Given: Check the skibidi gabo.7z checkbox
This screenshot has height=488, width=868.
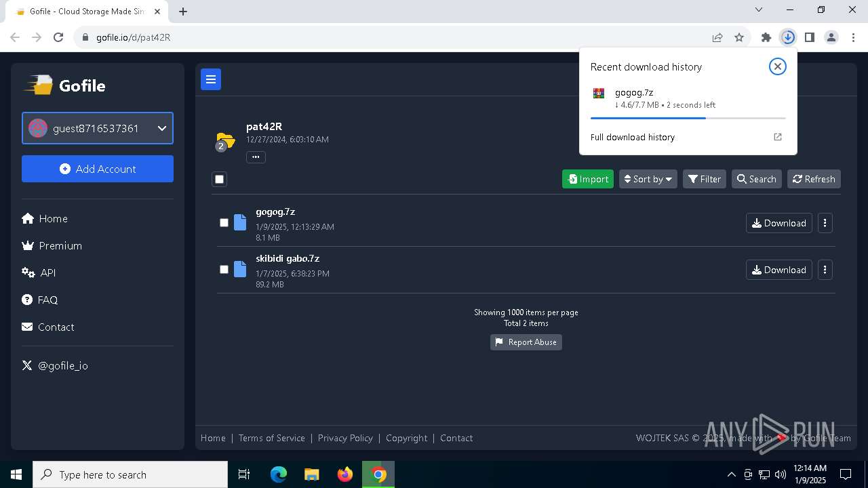Looking at the screenshot, I should tap(224, 269).
